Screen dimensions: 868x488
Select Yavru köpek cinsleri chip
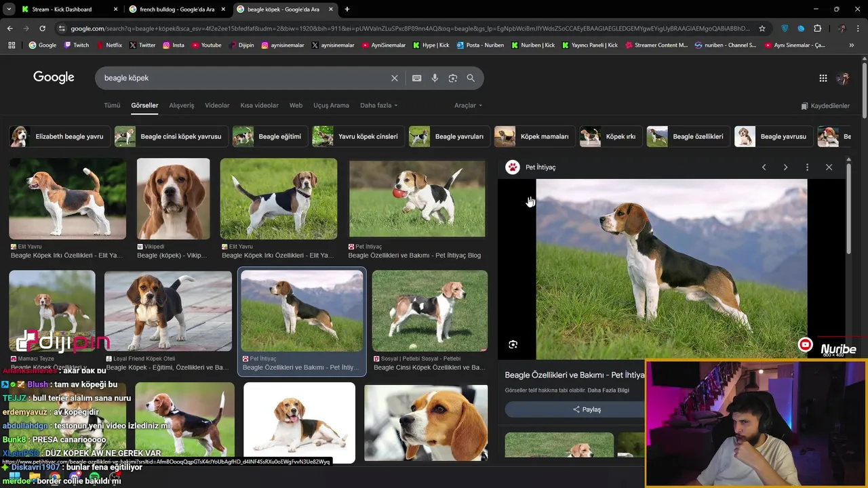[357, 136]
